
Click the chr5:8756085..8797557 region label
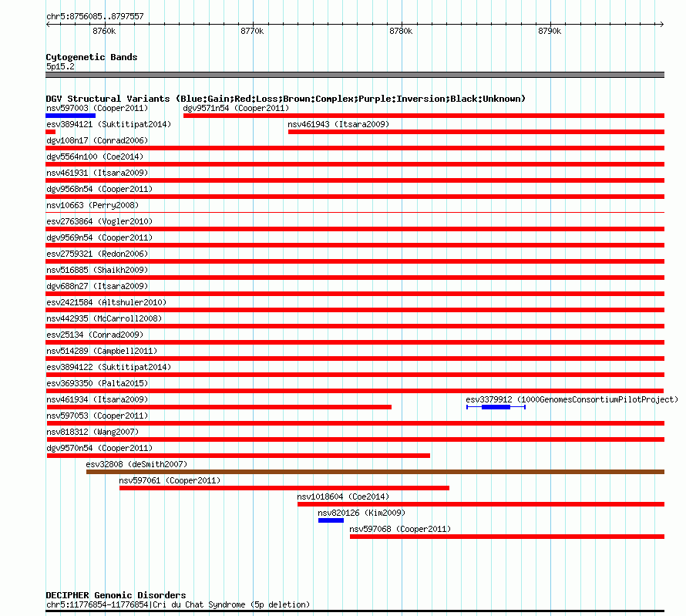coord(95,16)
